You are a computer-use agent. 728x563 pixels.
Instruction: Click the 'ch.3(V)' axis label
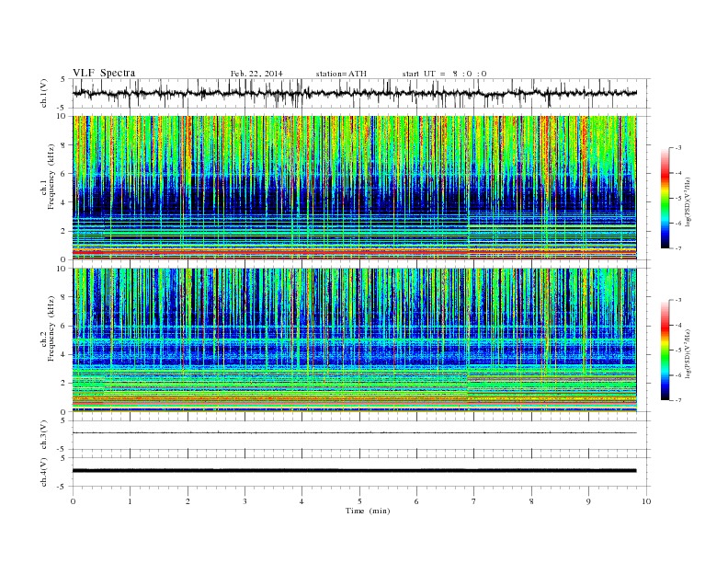[44, 435]
